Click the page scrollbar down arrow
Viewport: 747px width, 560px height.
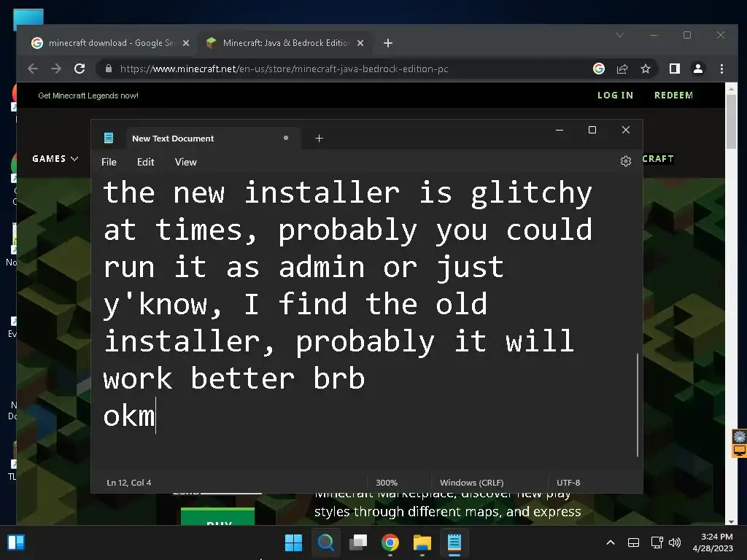click(731, 521)
